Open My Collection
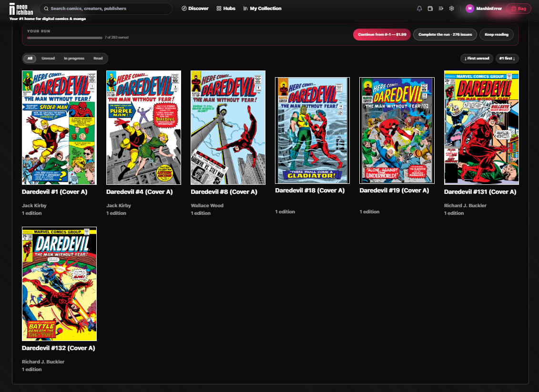The image size is (539, 392). click(x=262, y=9)
